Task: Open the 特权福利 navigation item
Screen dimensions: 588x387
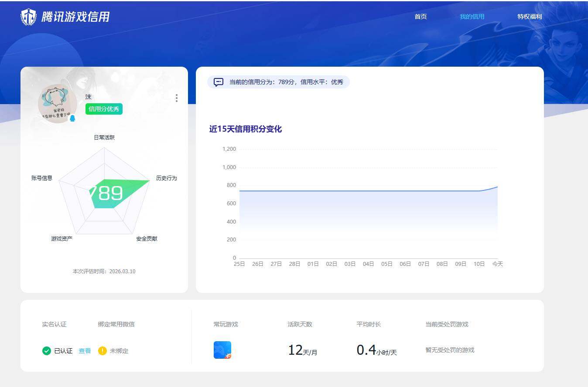Action: click(529, 17)
